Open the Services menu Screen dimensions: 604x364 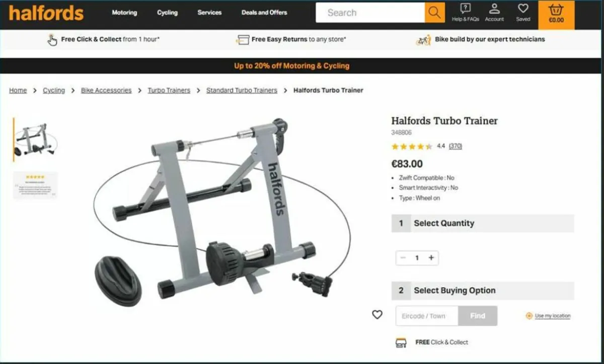(209, 13)
